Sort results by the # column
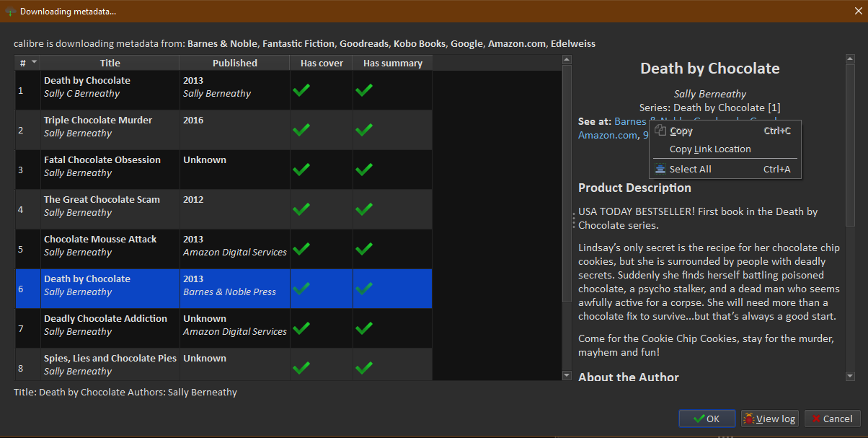The height and width of the screenshot is (438, 868). (28, 63)
